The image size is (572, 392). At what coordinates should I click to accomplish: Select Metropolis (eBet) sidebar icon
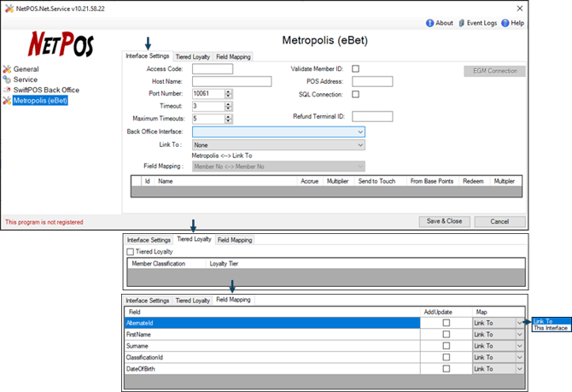pos(7,101)
